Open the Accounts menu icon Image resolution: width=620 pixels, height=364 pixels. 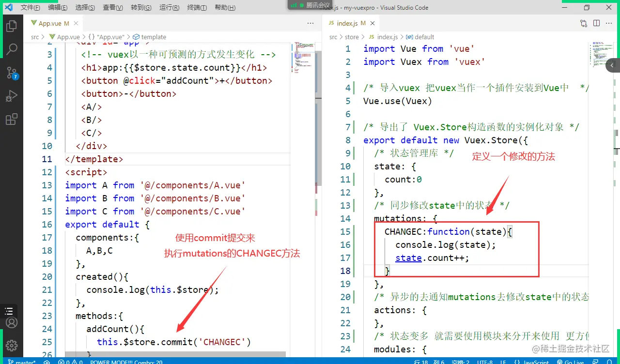[12, 323]
